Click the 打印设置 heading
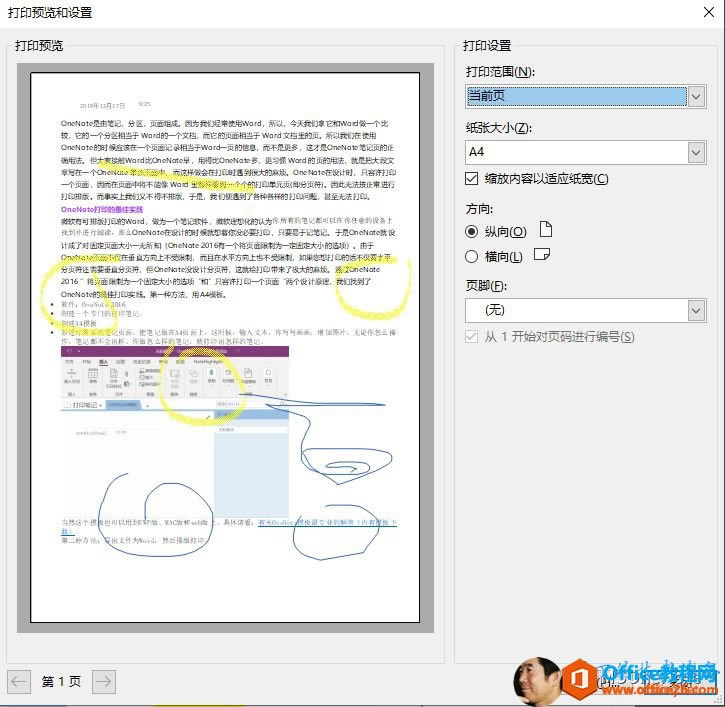This screenshot has height=707, width=725. coord(487,45)
